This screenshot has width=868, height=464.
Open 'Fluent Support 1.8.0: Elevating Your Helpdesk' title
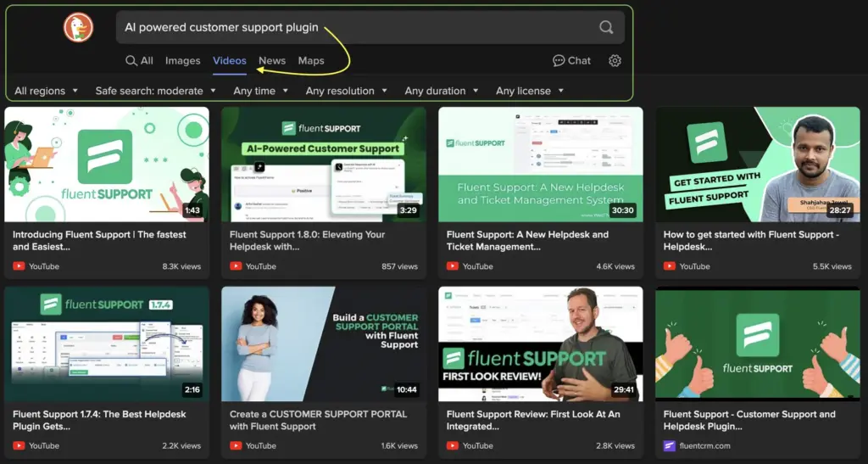pyautogui.click(x=307, y=241)
